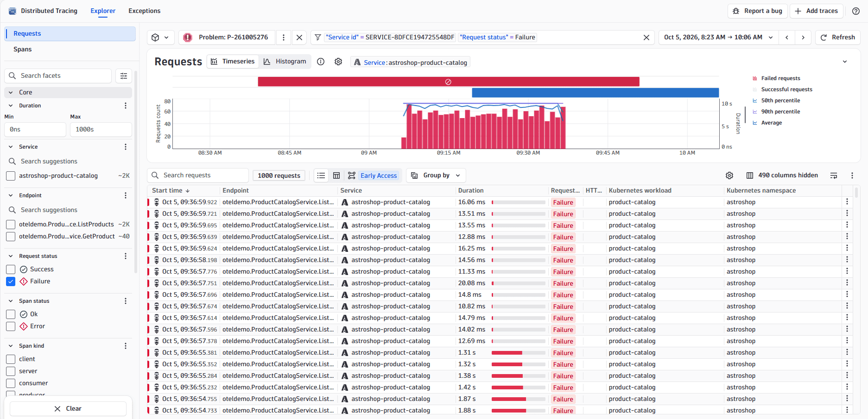The width and height of the screenshot is (868, 419).
Task: Select the Explorer tab
Action: coord(103,11)
